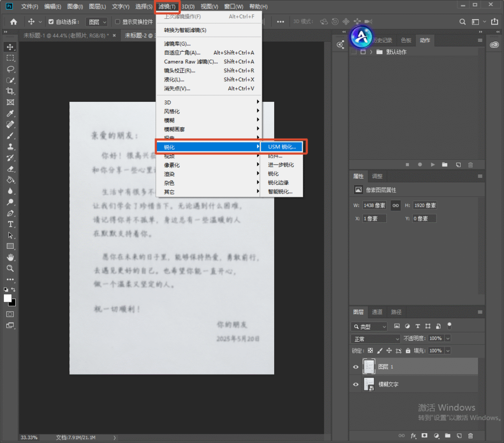Expand the 默认动作 action set
Screen dimensions: 504x443
(x=371, y=52)
